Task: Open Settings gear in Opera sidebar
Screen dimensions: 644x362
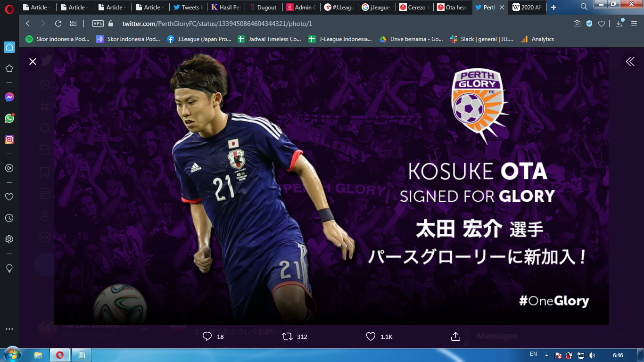Action: [x=9, y=239]
